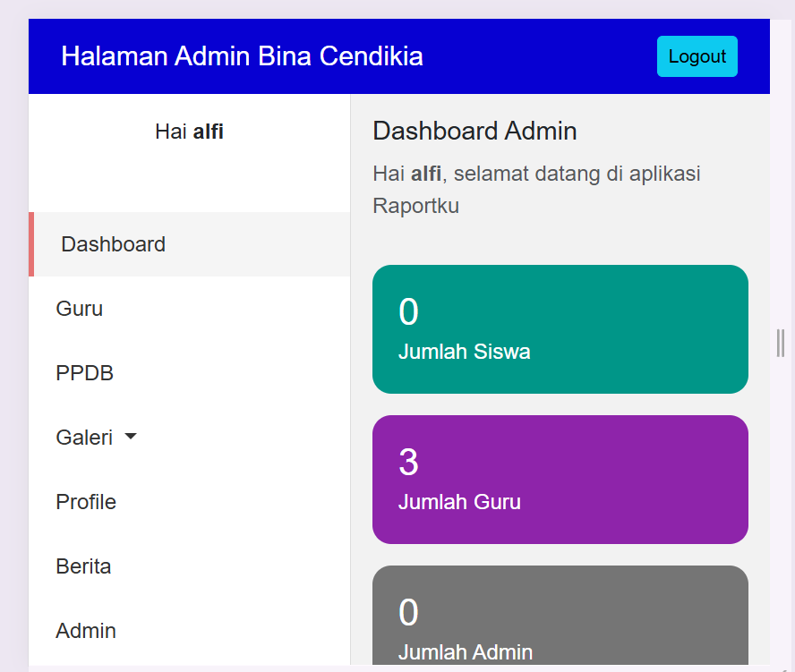Select the green Jumlah Siswa card

click(560, 329)
